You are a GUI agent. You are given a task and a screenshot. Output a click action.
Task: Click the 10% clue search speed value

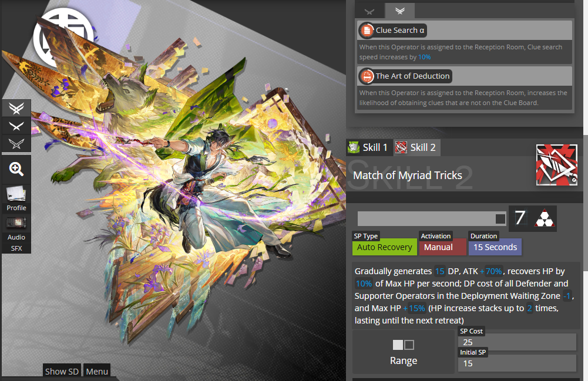[425, 58]
